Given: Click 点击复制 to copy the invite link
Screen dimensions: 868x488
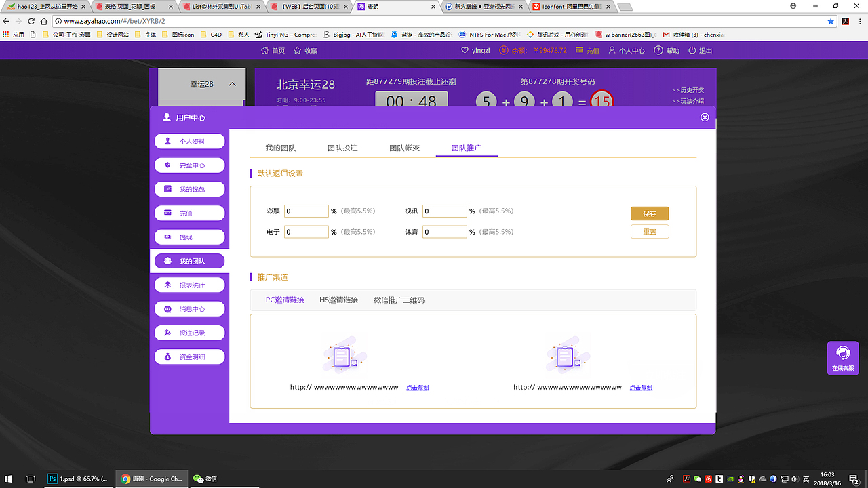Looking at the screenshot, I should [417, 388].
